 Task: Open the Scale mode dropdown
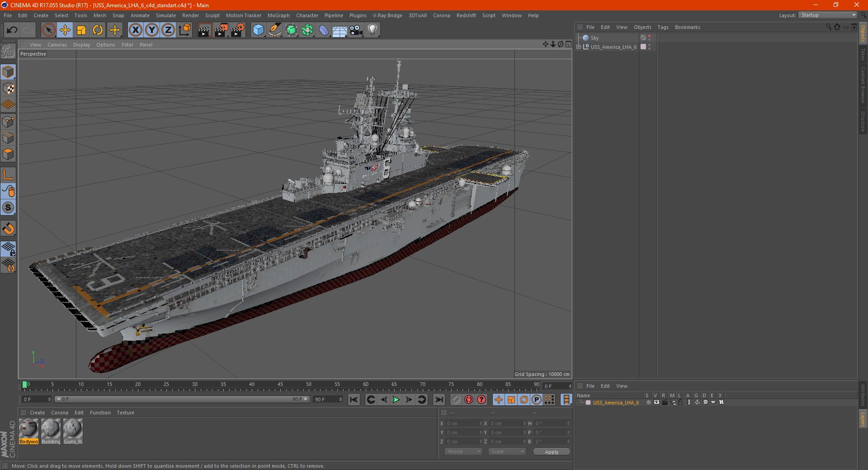[507, 451]
